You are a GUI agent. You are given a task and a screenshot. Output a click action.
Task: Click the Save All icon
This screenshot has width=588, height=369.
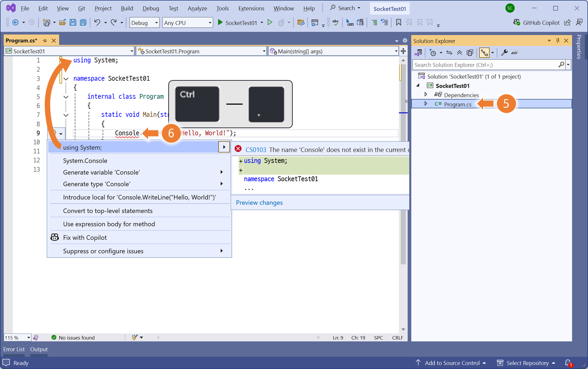(x=83, y=22)
